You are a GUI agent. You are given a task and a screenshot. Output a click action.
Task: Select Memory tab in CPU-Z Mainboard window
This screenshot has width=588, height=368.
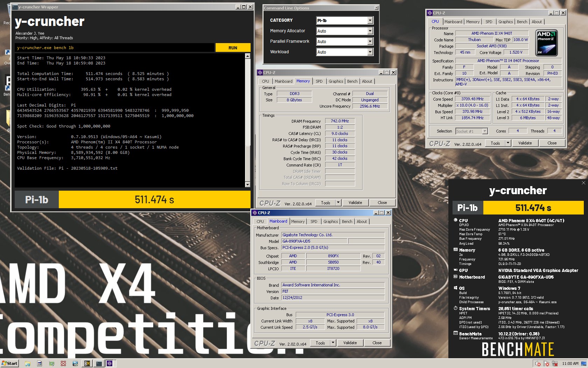tap(298, 222)
